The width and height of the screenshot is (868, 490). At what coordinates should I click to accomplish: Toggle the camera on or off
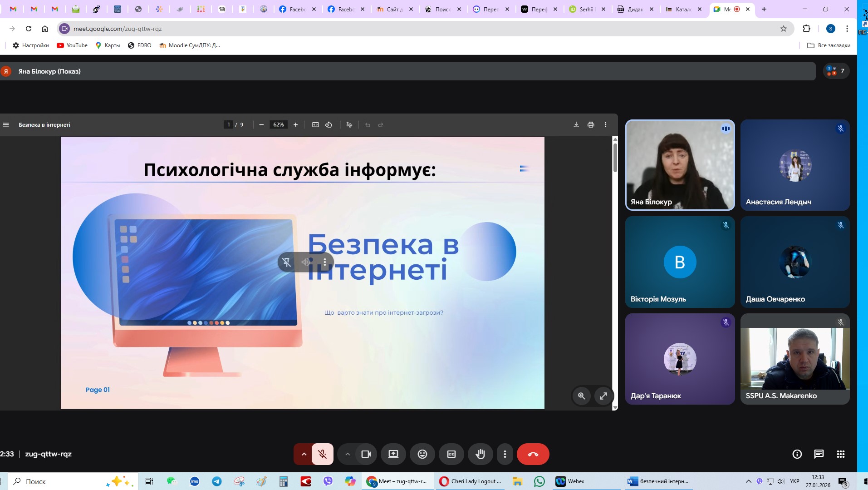(x=366, y=454)
